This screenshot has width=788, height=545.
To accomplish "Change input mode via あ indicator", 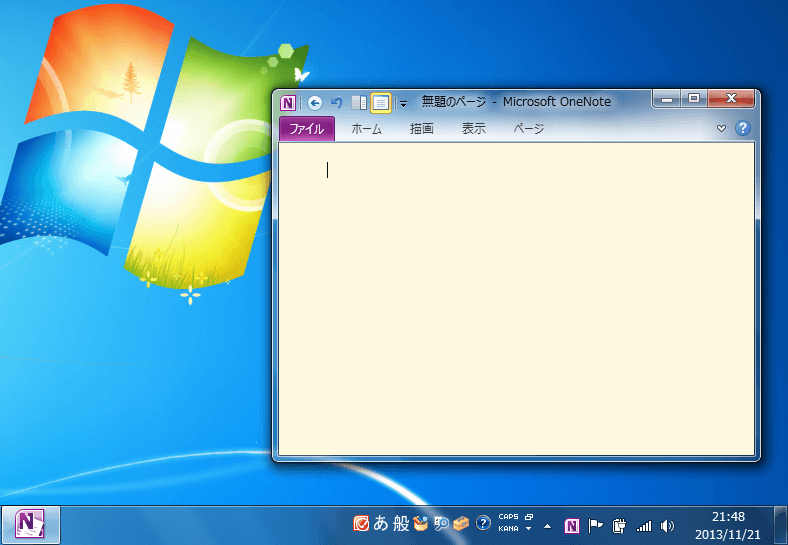I will (381, 523).
